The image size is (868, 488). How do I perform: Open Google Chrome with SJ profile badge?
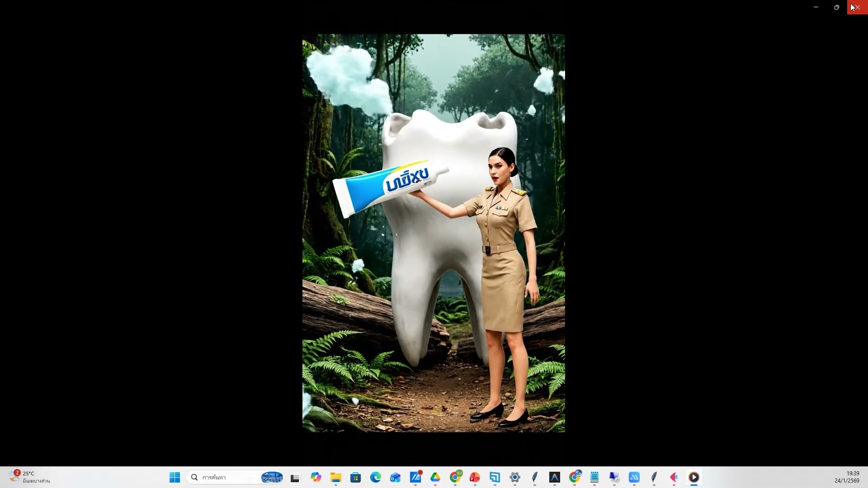coord(455,477)
